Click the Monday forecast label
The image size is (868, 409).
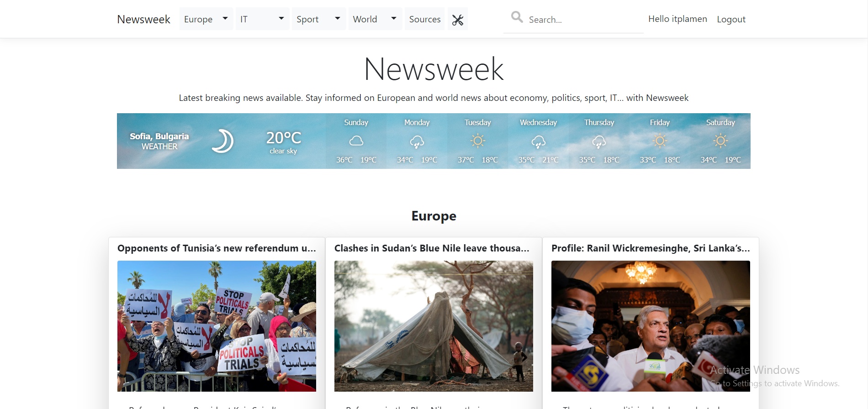[417, 122]
